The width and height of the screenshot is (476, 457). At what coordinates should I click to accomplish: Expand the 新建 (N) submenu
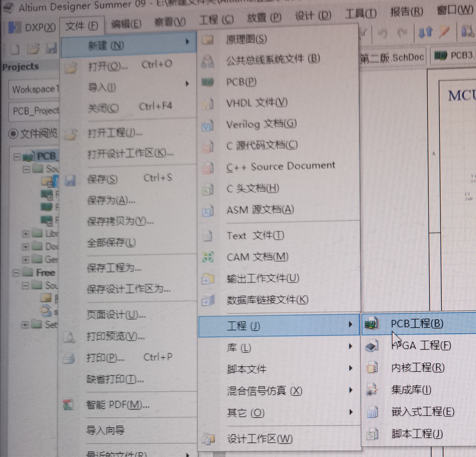click(129, 45)
